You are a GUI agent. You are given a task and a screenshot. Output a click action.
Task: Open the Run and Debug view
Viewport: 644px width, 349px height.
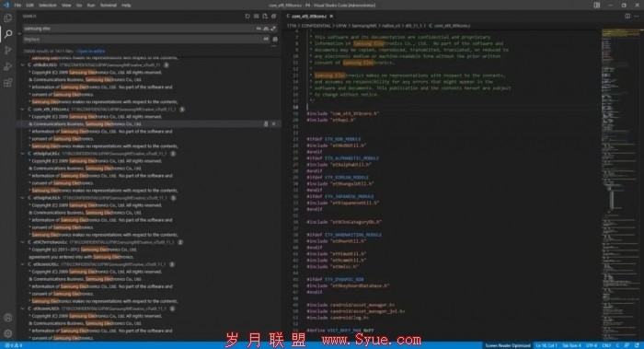[7, 66]
